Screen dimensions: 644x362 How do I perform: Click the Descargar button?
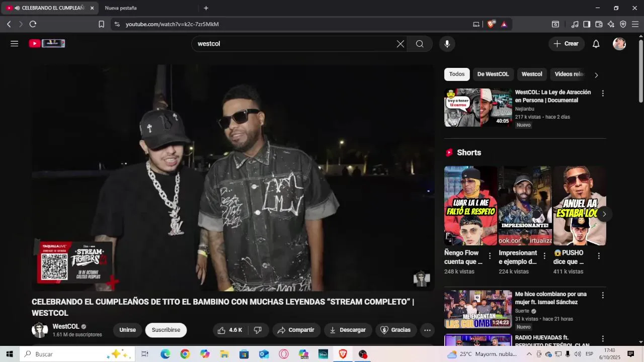coord(348,330)
